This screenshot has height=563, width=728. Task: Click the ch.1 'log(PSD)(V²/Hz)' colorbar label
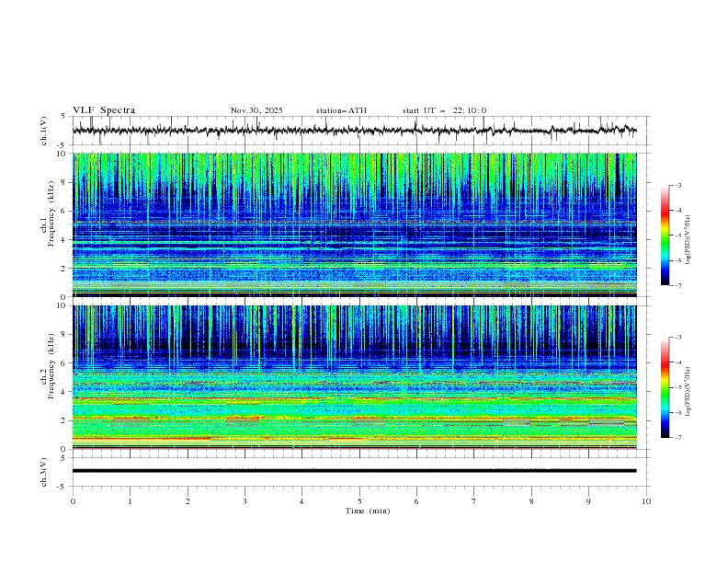pyautogui.click(x=688, y=240)
